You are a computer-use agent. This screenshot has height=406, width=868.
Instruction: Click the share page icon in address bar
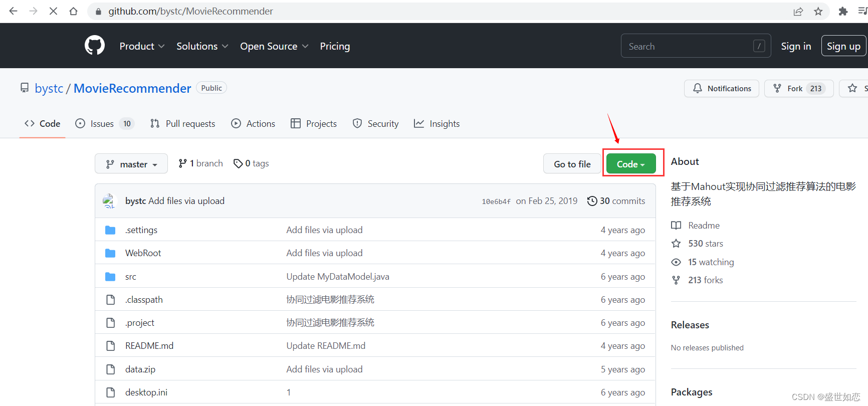click(798, 12)
